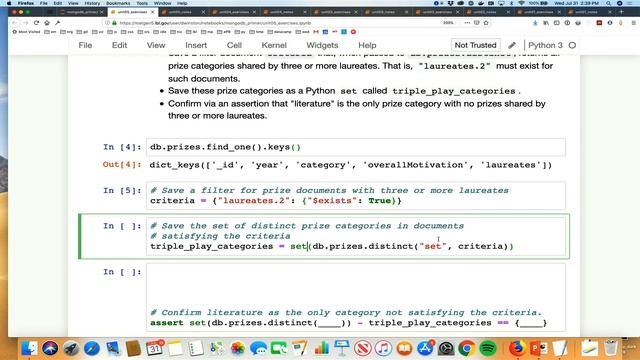Click the triple_play_categories code line
Screen dimensions: 640x360
pos(331,247)
